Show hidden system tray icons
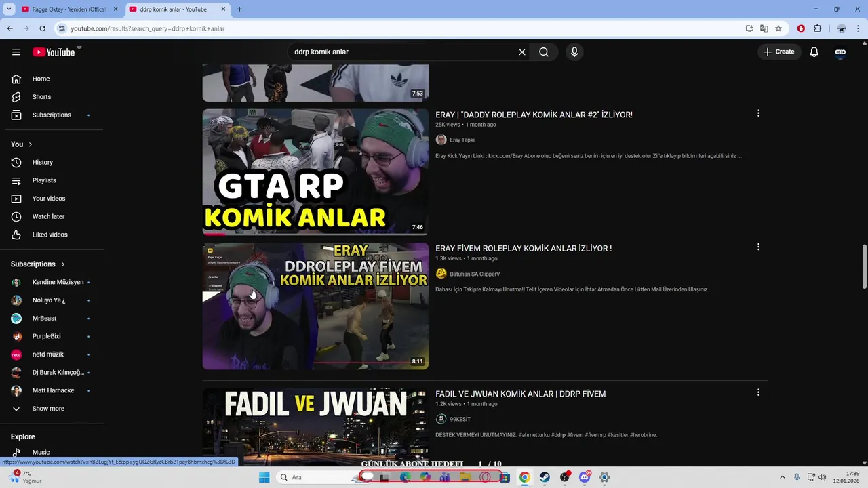868x488 pixels. pyautogui.click(x=783, y=477)
